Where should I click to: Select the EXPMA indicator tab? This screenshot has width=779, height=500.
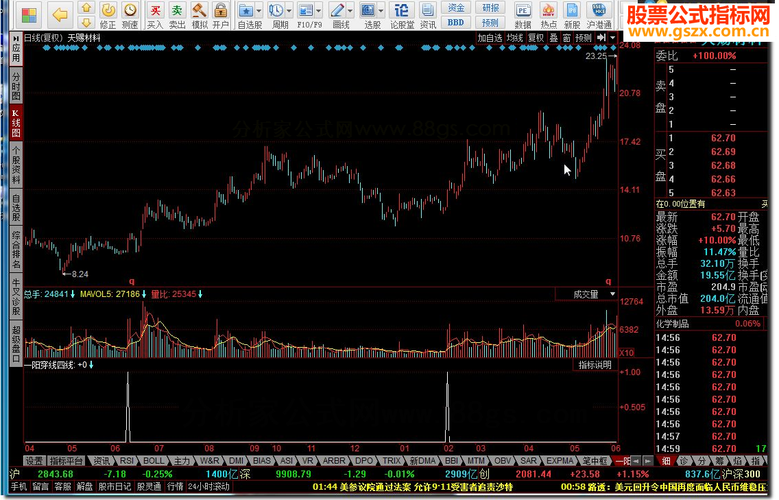[x=560, y=461]
